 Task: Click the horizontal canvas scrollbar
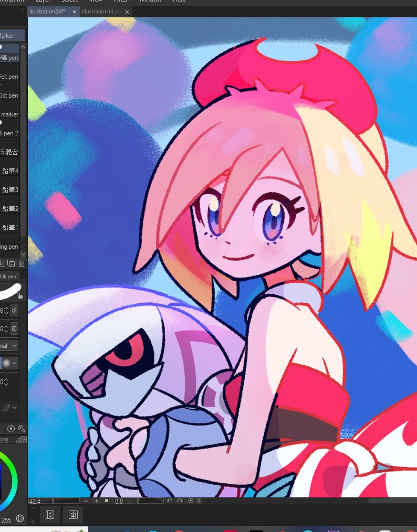coord(392,501)
